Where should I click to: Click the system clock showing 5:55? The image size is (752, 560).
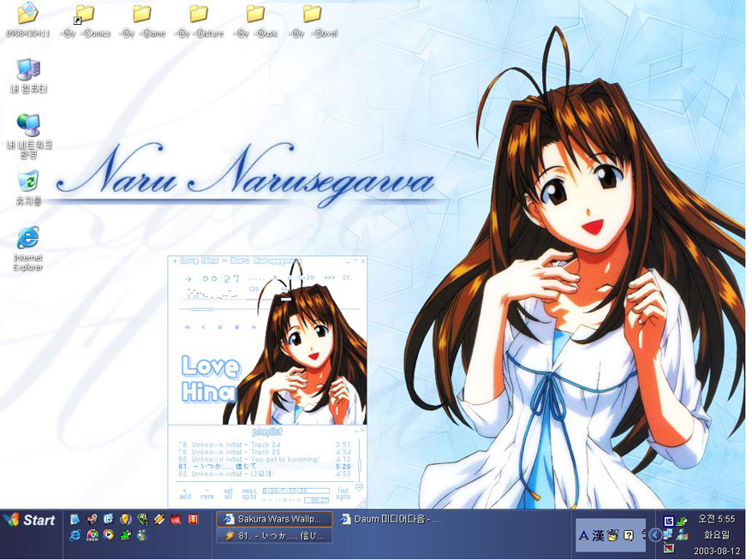717,519
